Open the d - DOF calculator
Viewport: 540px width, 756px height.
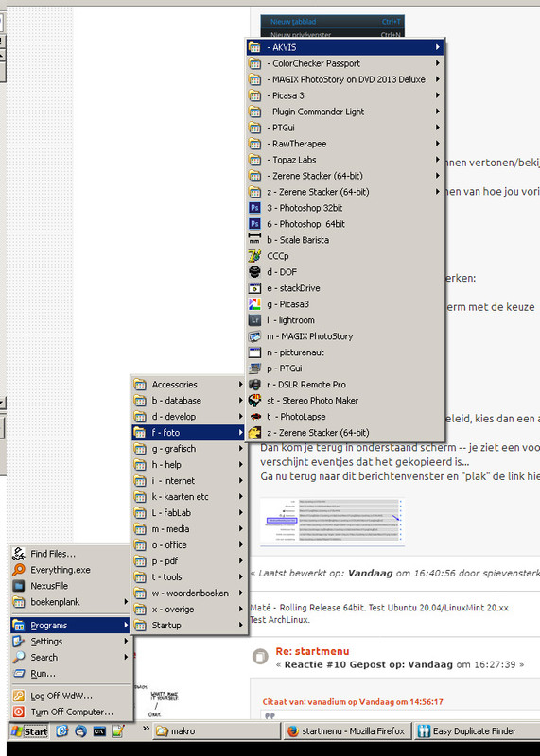[345, 272]
